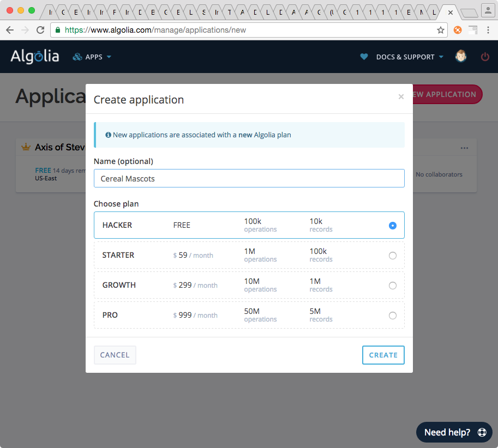Click the No collaborators text

point(439,174)
